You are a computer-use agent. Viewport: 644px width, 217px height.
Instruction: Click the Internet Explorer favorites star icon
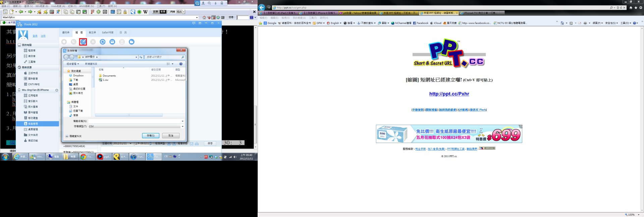tap(636, 7)
